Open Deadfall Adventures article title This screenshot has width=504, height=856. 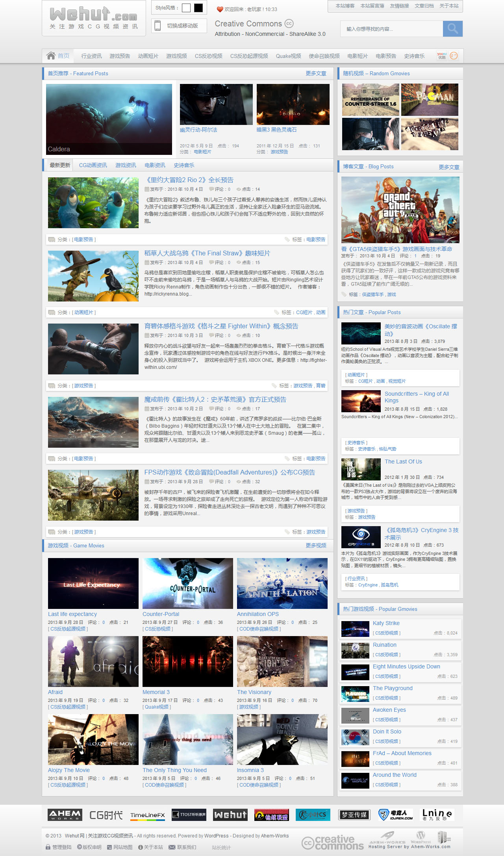[230, 472]
